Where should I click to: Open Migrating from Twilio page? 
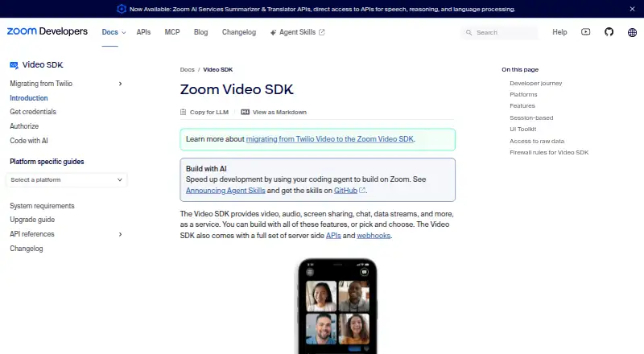click(41, 84)
